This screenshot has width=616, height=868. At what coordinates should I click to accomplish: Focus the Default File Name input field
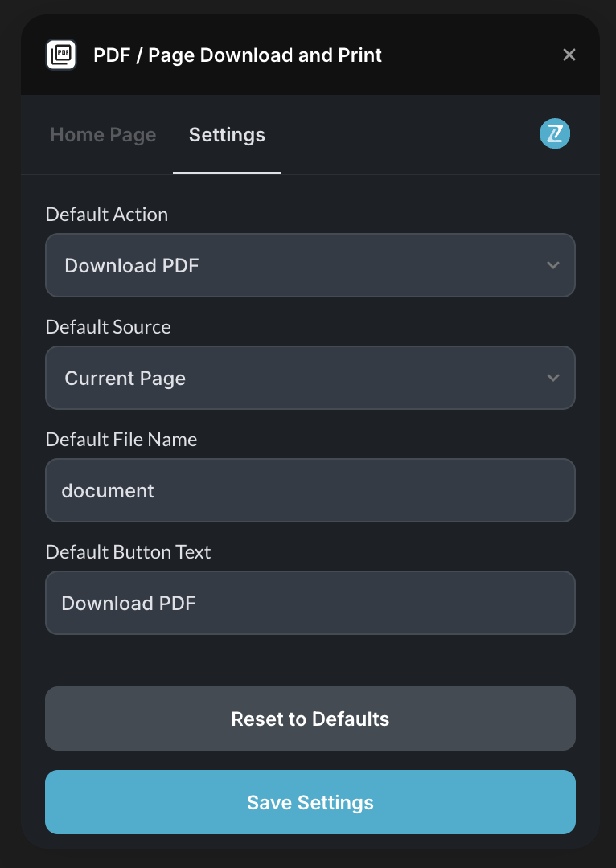310,490
